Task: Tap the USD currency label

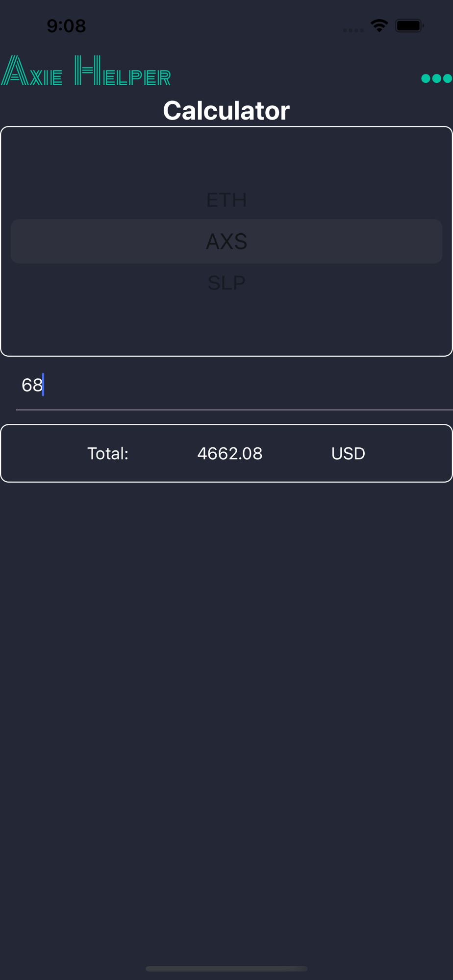Action: [x=348, y=454]
